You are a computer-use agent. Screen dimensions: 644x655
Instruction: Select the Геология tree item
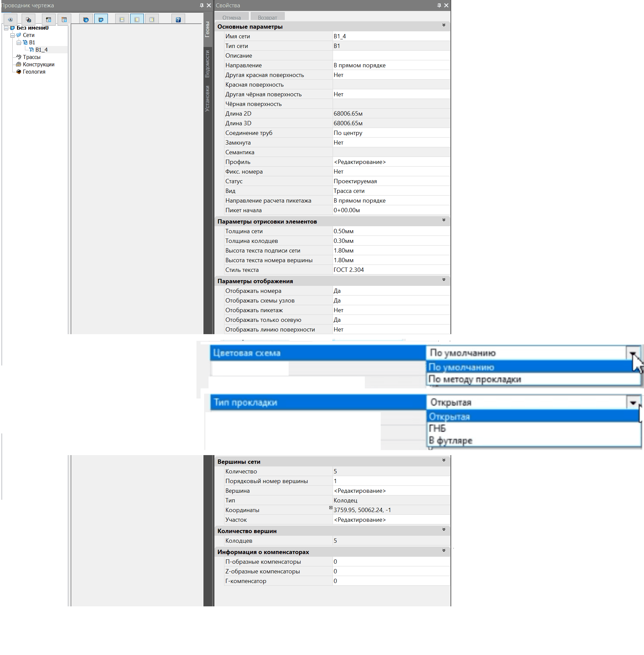click(x=34, y=72)
